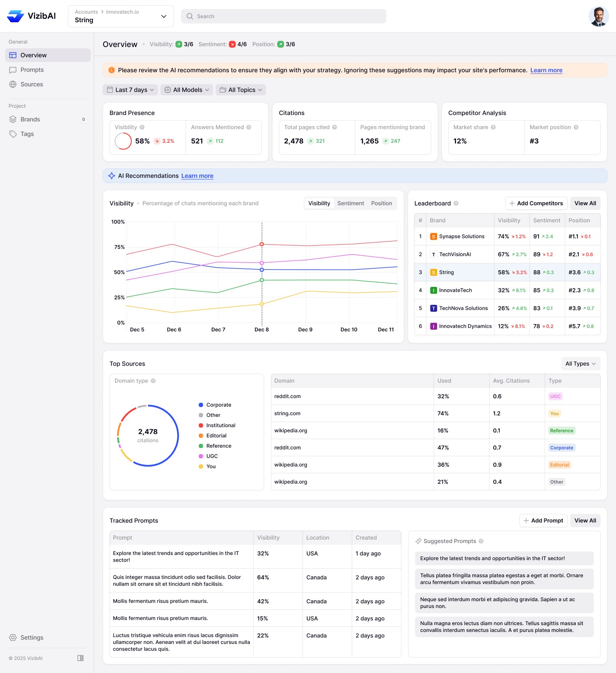Viewport: 616px width, 673px height.
Task: Click the Add Prompt button
Action: (x=543, y=521)
